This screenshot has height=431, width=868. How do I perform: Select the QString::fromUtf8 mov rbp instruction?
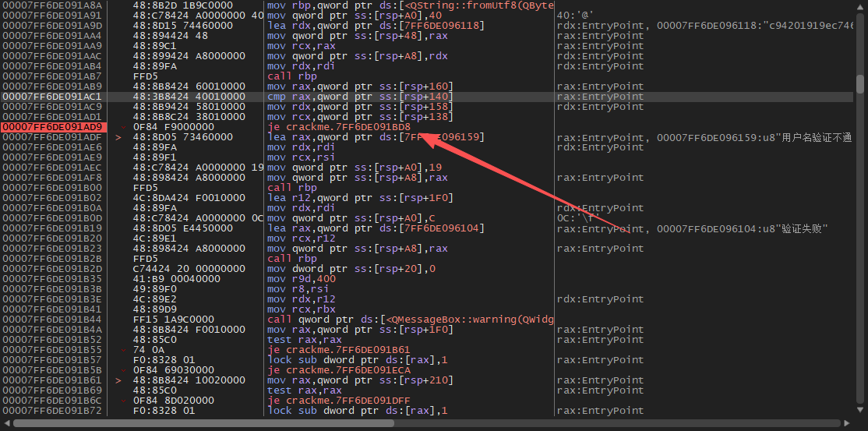[x=410, y=5]
